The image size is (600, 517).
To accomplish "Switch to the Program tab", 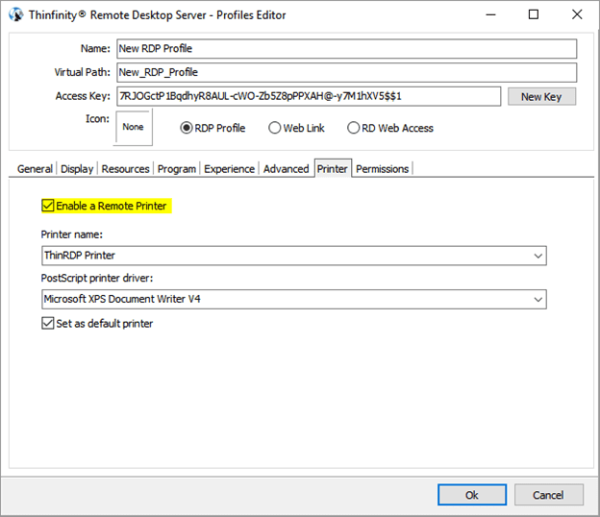I will point(177,169).
